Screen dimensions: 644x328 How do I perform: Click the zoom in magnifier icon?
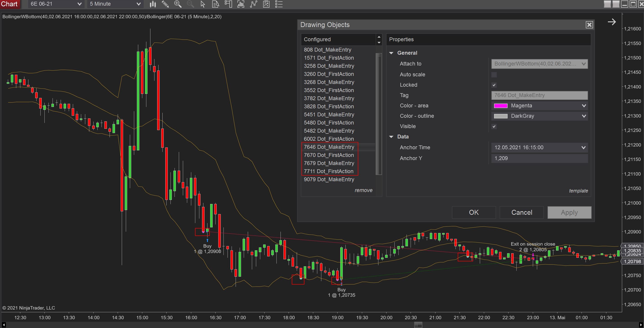(x=178, y=4)
